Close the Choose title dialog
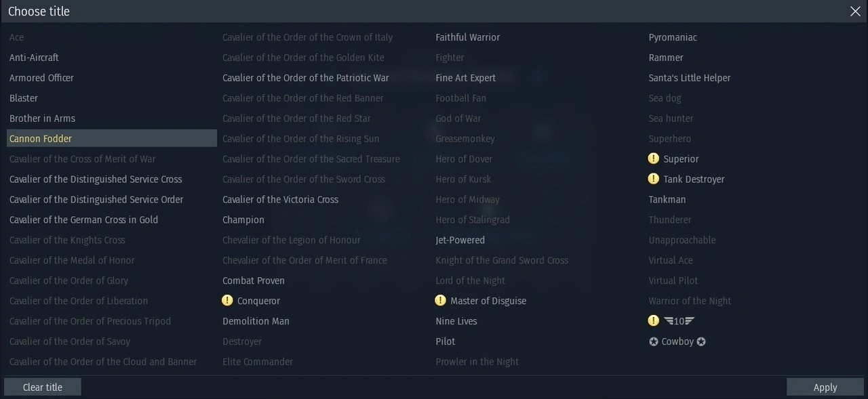Screen dimensions: 868x399 point(855,11)
